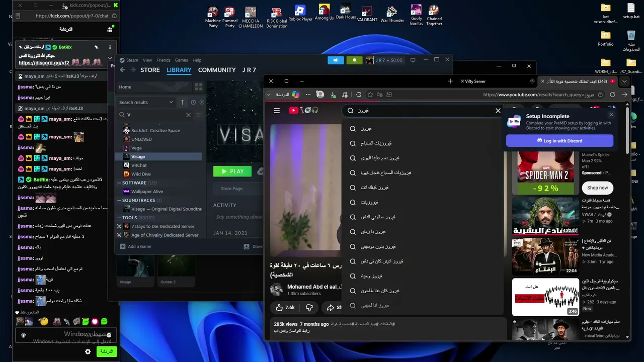
Task: Open Steam Big Picture mode icon
Action: click(413, 60)
